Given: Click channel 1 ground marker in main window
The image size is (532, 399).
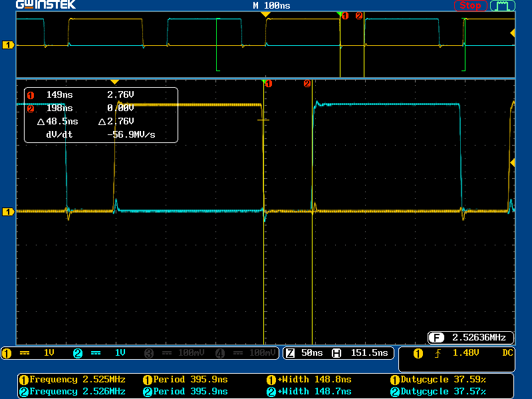Looking at the screenshot, I should (8, 212).
